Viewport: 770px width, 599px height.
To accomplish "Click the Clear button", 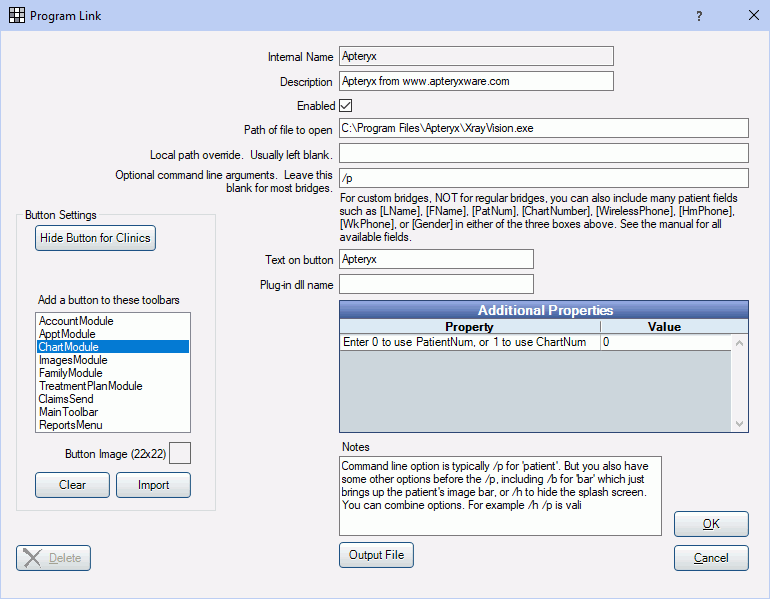I will tap(72, 485).
